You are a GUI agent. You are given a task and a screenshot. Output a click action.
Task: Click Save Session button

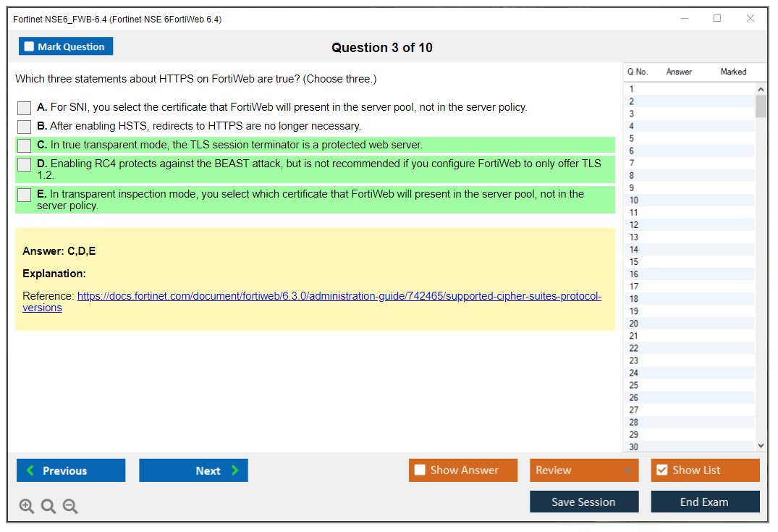point(583,502)
